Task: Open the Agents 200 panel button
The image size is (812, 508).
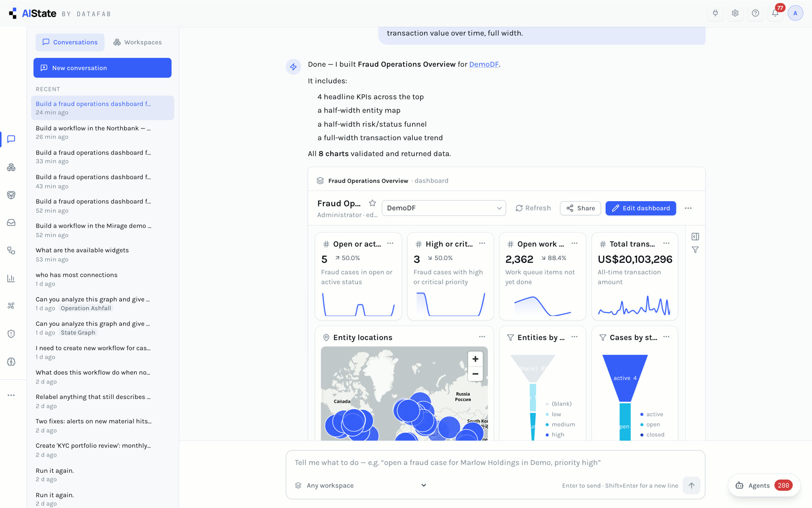Action: coord(764,485)
